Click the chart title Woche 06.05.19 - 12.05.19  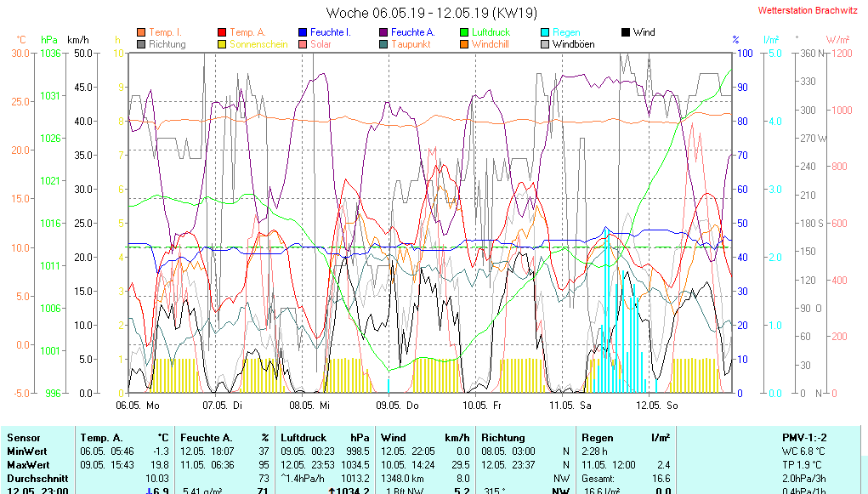pyautogui.click(x=432, y=13)
